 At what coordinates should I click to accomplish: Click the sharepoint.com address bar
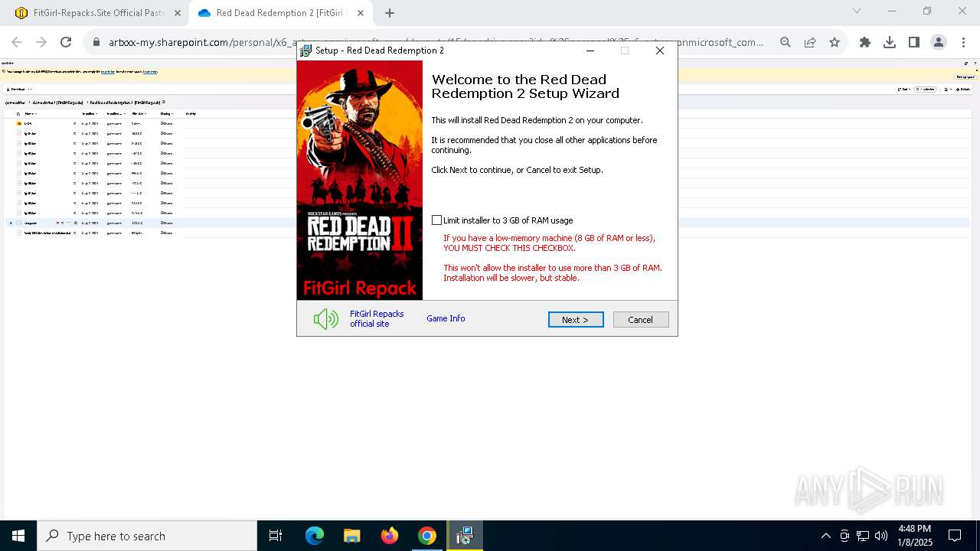click(x=436, y=43)
